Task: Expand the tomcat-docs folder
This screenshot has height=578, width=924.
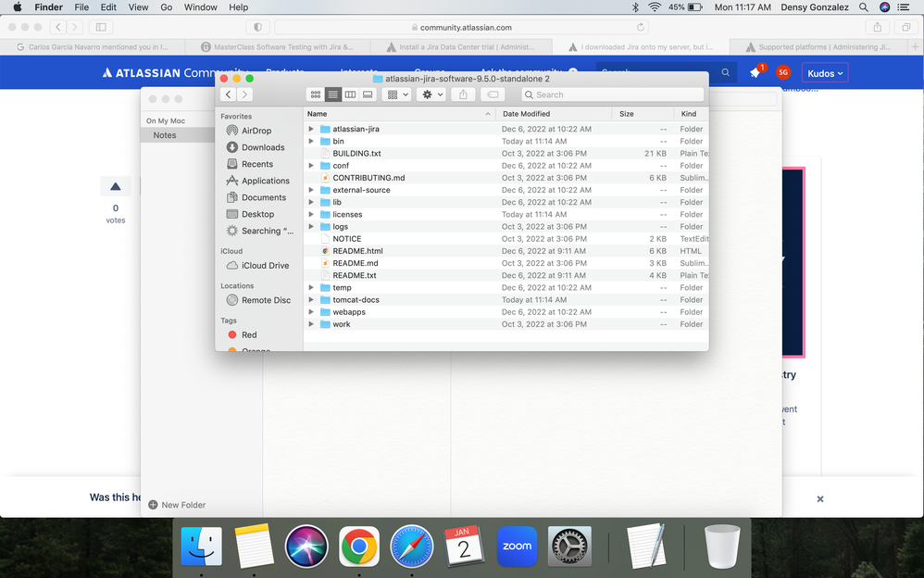Action: [311, 299]
